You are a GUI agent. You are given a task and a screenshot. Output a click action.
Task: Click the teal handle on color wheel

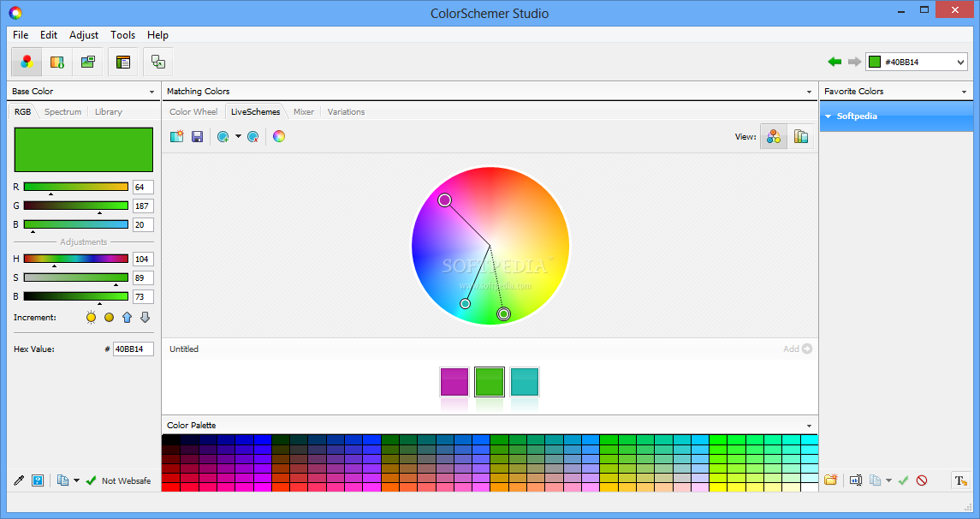pyautogui.click(x=465, y=304)
